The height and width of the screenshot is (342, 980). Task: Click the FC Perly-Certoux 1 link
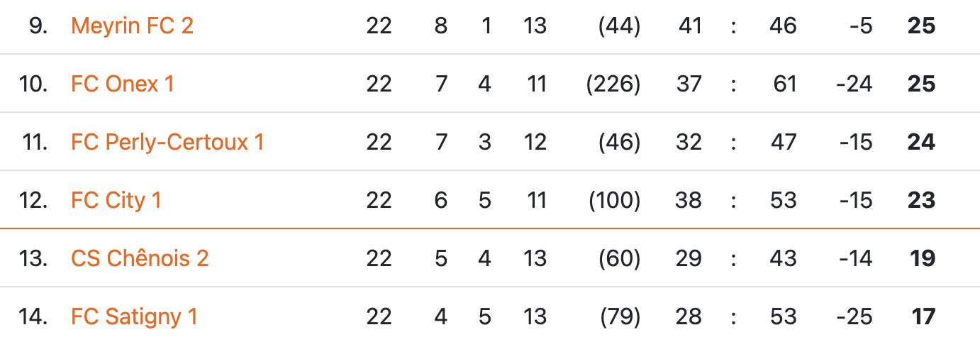(167, 143)
